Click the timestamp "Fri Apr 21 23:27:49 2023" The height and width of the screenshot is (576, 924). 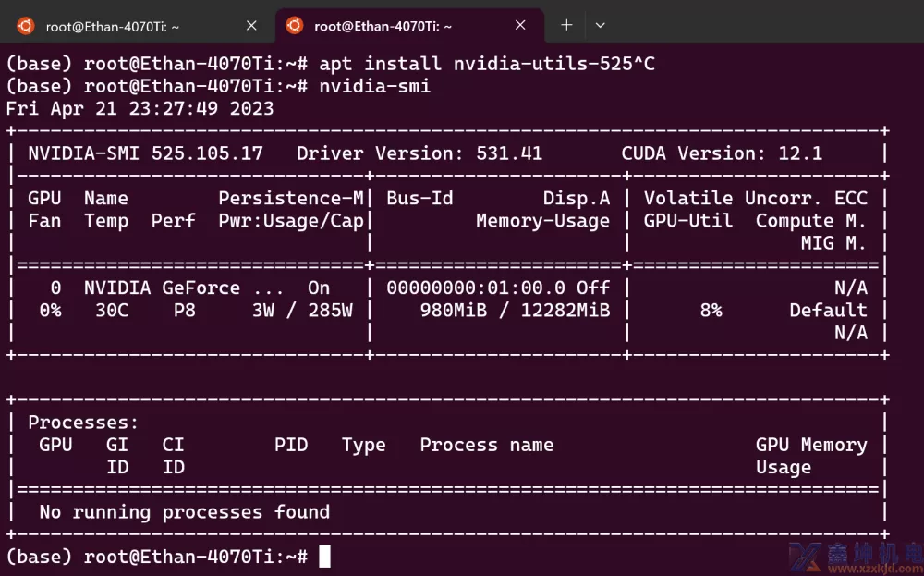tap(140, 108)
